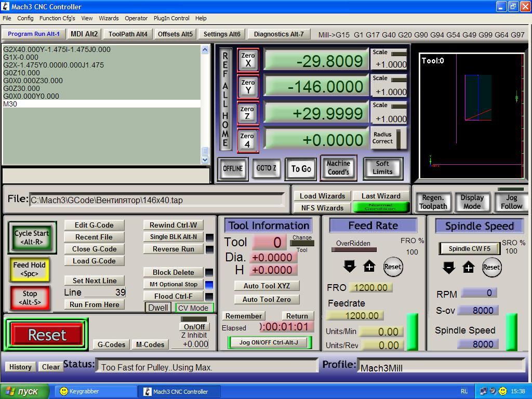Click the Zero X button
This screenshot has width=532, height=399.
point(248,60)
